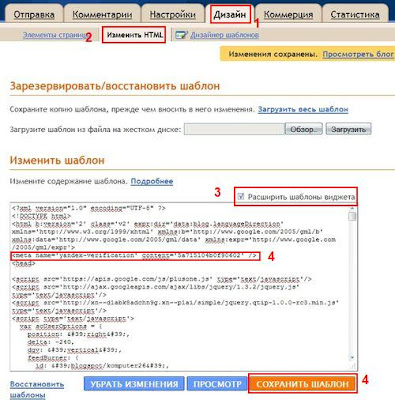
Task: Toggle Расширить шаблоны виджета checkbox
Action: click(x=241, y=197)
